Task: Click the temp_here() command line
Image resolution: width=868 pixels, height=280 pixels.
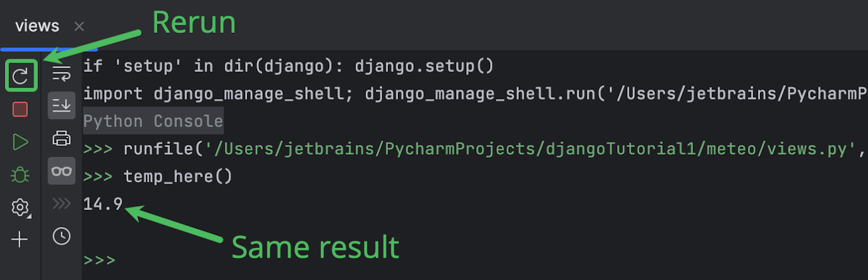Action: click(178, 177)
